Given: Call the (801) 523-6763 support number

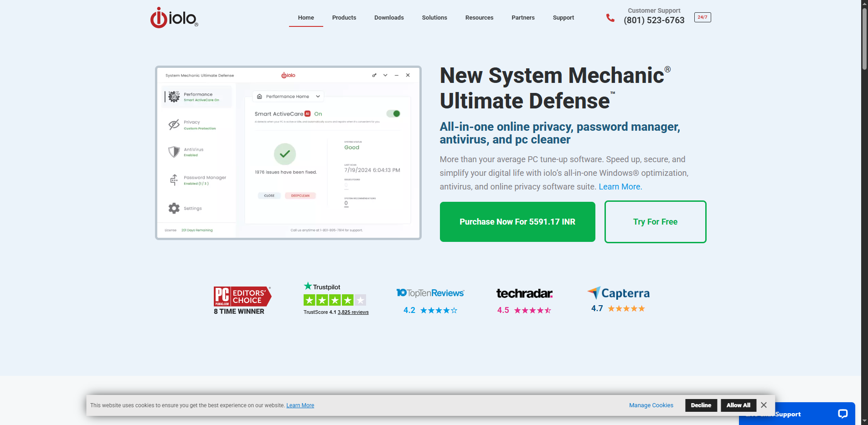Looking at the screenshot, I should (654, 20).
